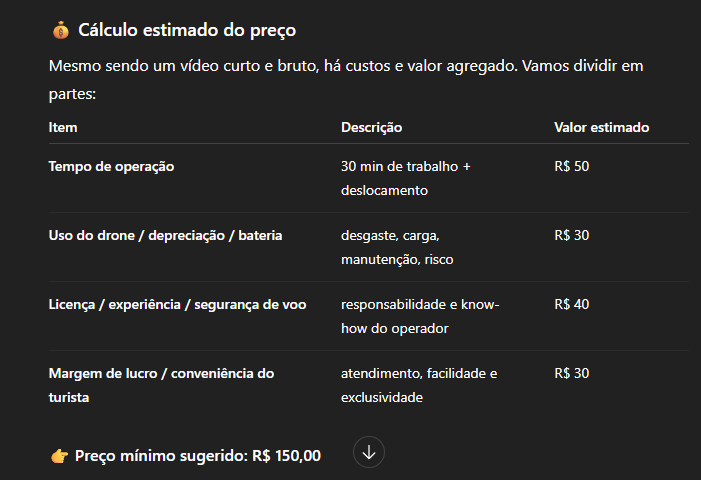Click the R$ 40 value cell

572,304
